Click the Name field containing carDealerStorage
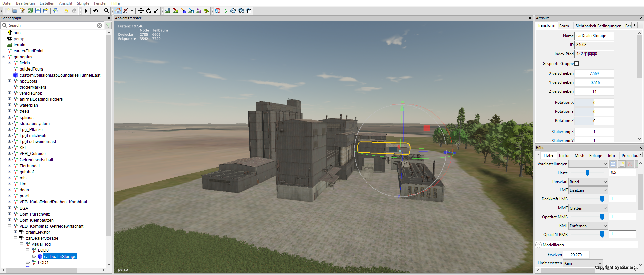This screenshot has width=644, height=275. (594, 36)
